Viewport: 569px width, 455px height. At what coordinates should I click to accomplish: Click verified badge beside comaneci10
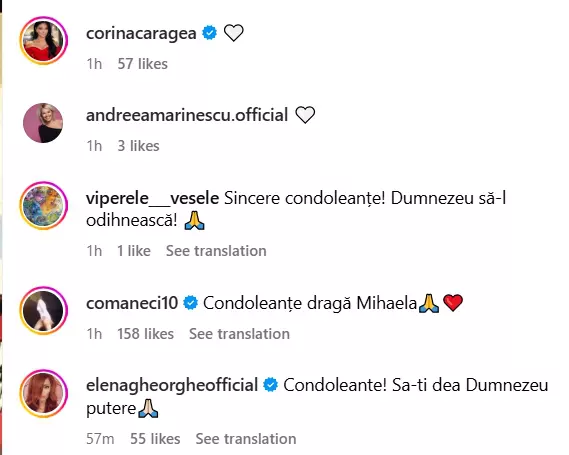[x=191, y=303]
